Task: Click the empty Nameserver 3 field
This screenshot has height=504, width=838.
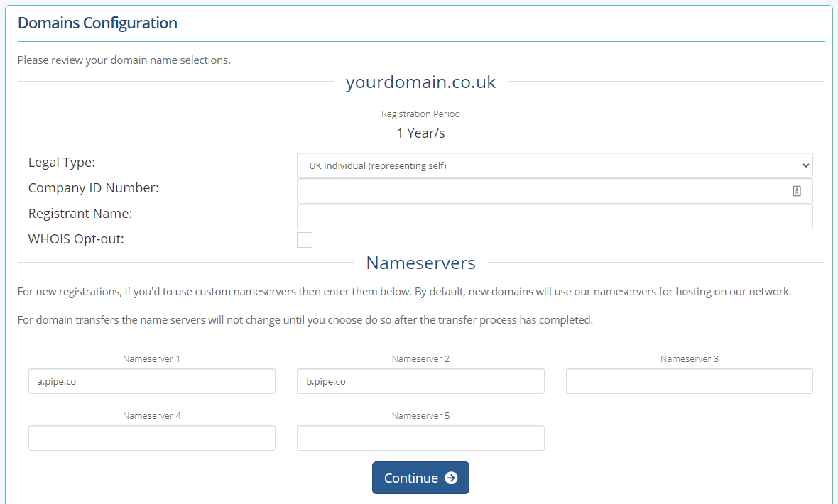Action: coord(690,382)
